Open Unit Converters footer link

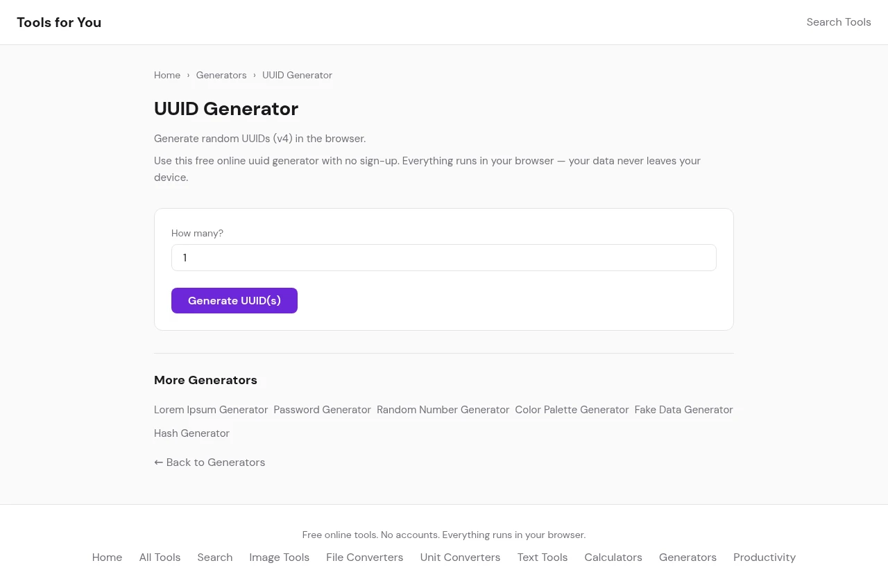[460, 557]
